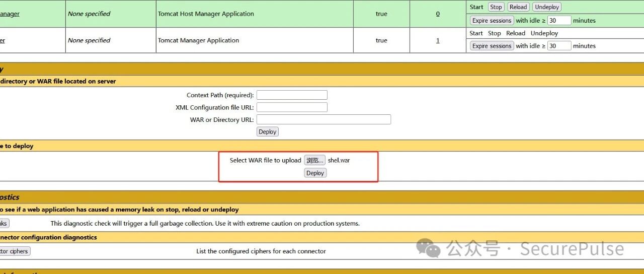Click into Context Path (required) field

point(292,95)
